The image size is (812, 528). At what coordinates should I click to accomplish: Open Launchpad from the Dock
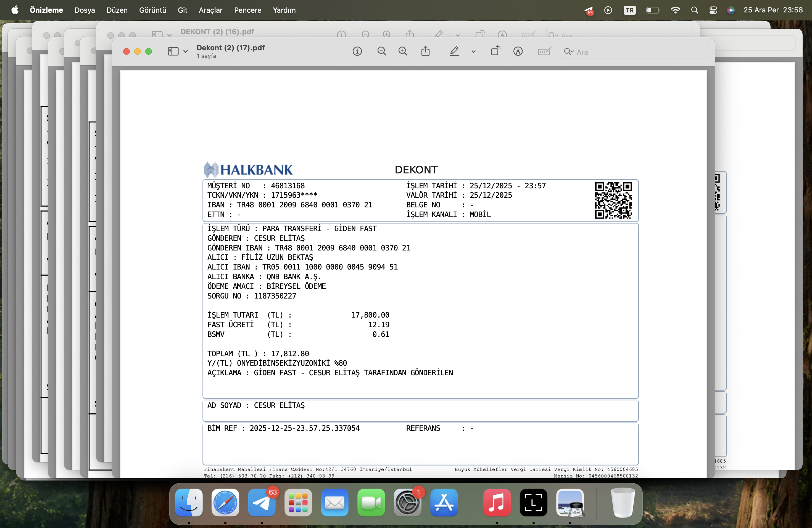pos(298,502)
